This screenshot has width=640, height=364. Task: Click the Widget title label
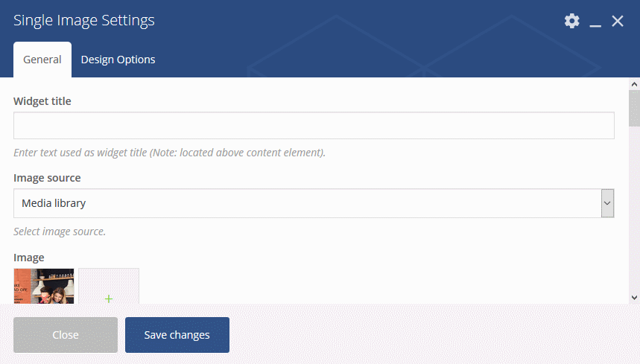coord(42,101)
